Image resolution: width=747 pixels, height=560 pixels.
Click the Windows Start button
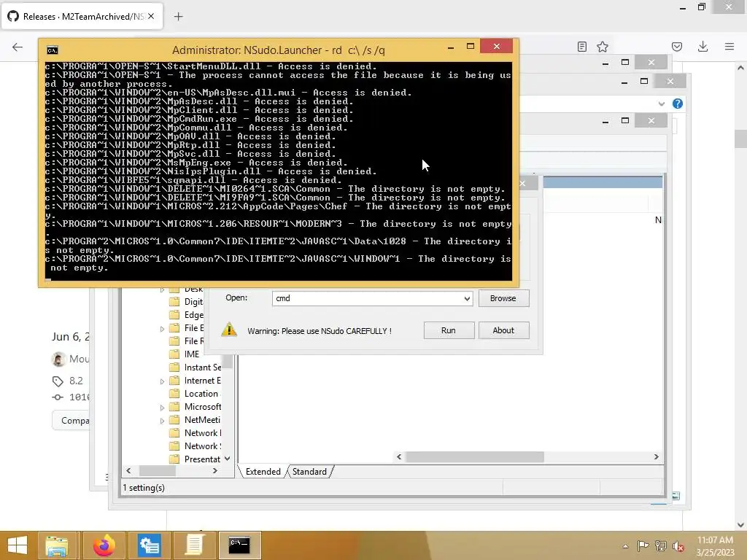point(18,545)
